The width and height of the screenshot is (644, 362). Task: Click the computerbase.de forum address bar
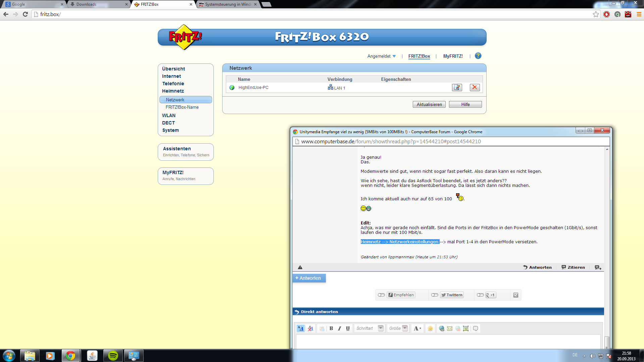click(x=451, y=142)
